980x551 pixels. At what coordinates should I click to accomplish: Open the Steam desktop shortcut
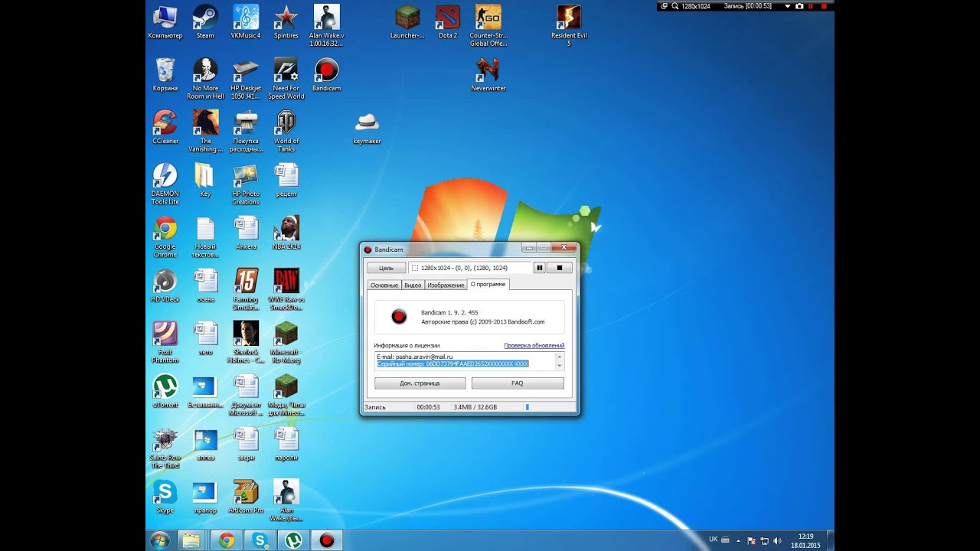205,22
